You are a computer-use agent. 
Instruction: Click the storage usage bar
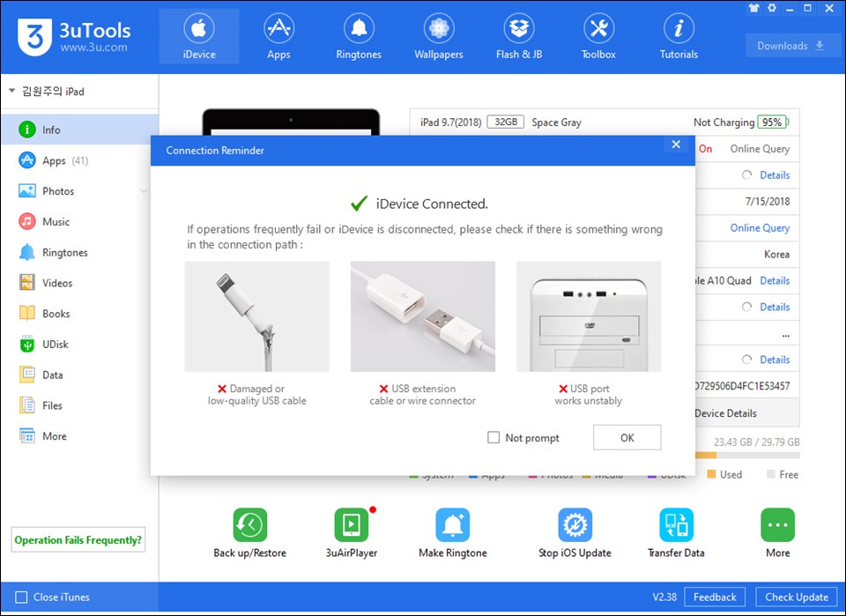click(x=747, y=456)
